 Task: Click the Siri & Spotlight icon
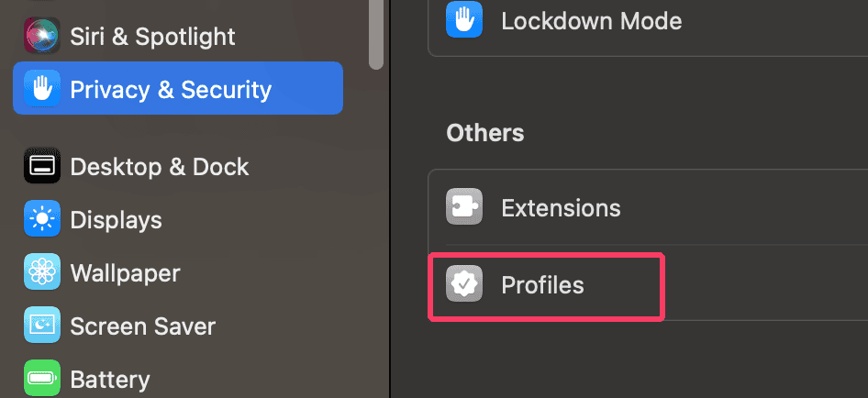pyautogui.click(x=42, y=36)
